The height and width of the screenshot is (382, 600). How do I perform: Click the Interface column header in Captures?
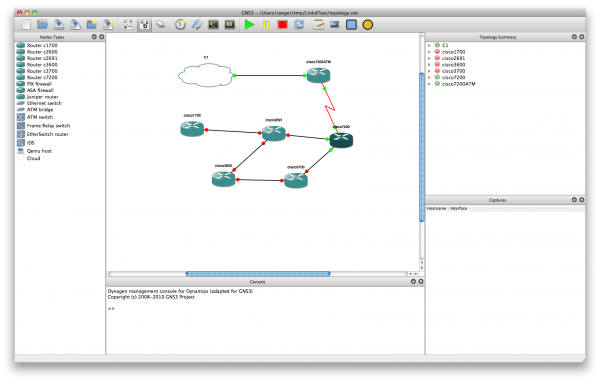tap(458, 208)
